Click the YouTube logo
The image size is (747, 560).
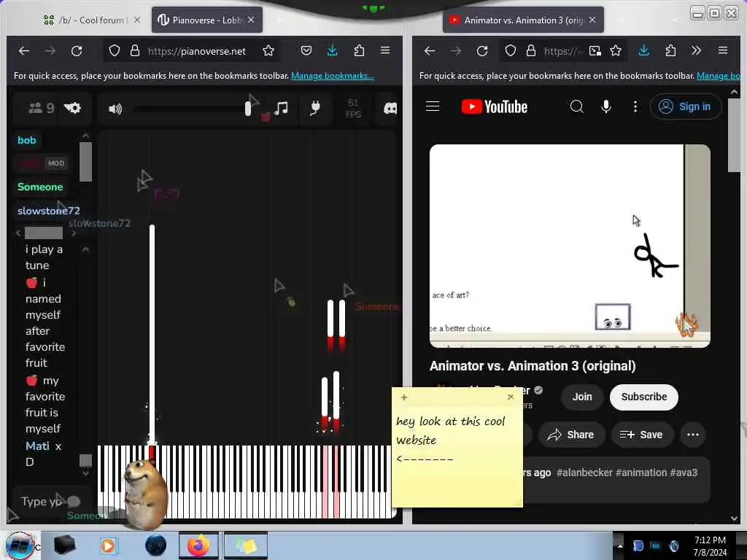495,106
